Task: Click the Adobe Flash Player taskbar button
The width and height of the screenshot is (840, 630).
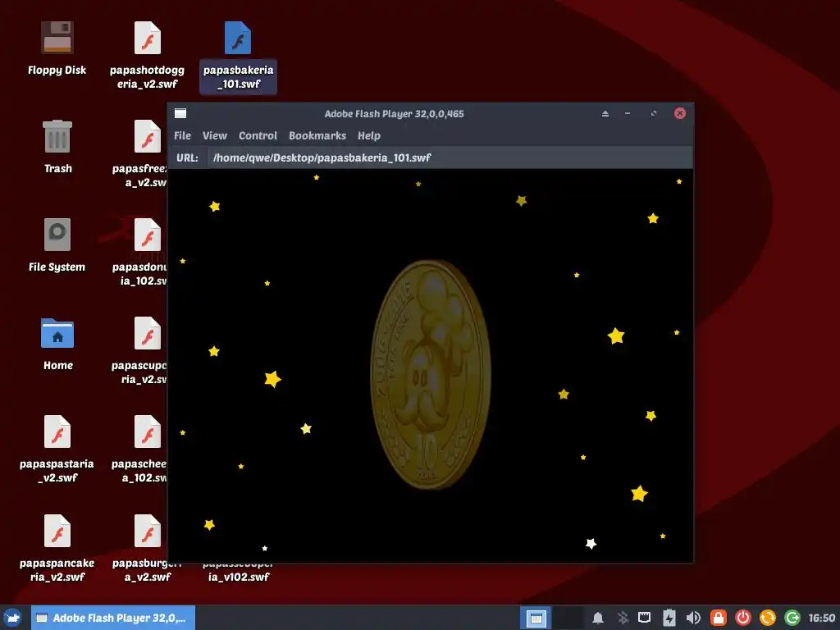Action: 113,618
